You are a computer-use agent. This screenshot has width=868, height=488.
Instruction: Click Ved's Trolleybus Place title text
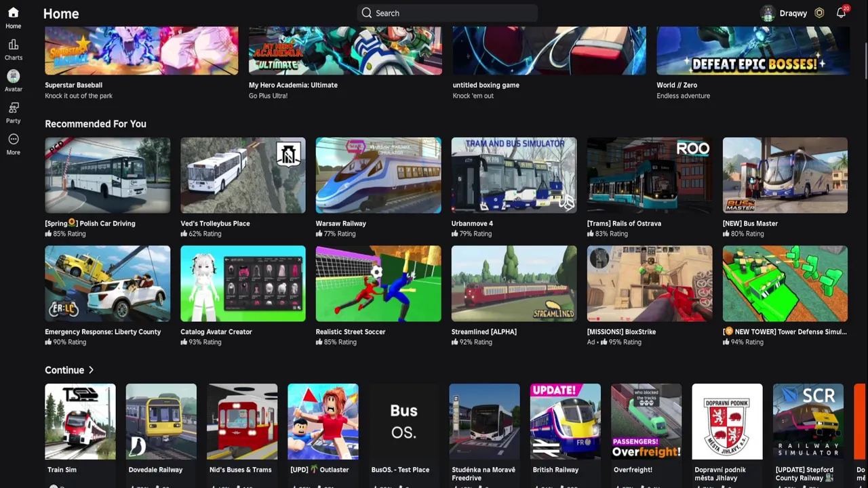click(x=215, y=223)
